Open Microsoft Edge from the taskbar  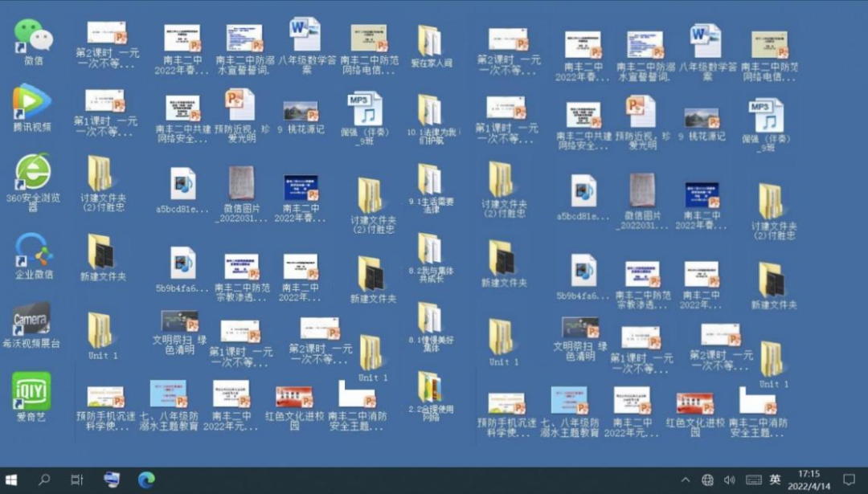(147, 480)
